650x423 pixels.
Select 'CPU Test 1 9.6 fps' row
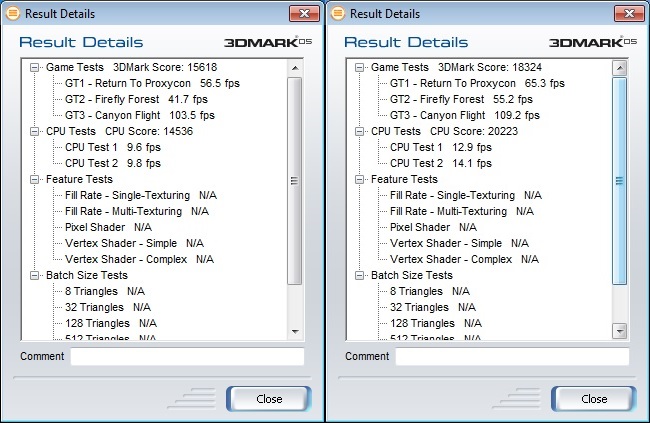113,147
